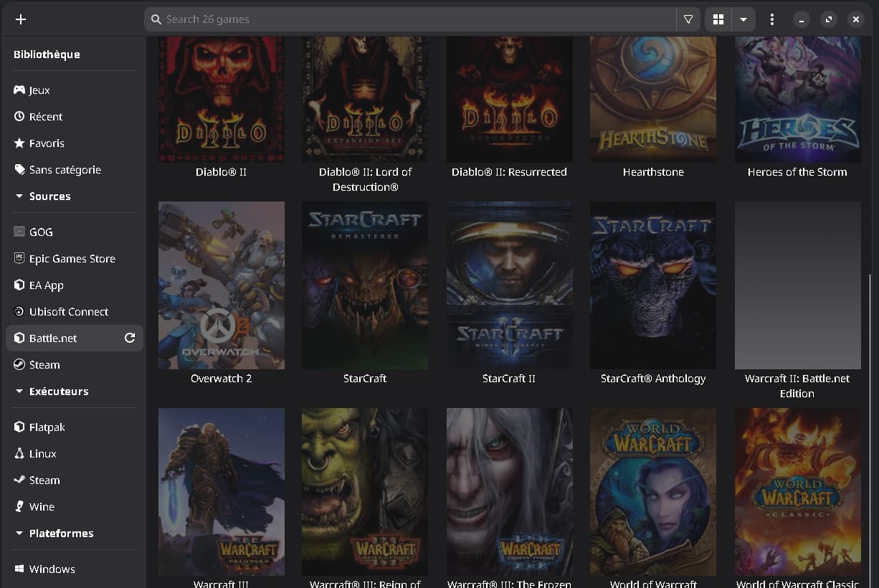The width and height of the screenshot is (879, 588).
Task: Click "Heroes of the Storm" title text
Action: [797, 172]
